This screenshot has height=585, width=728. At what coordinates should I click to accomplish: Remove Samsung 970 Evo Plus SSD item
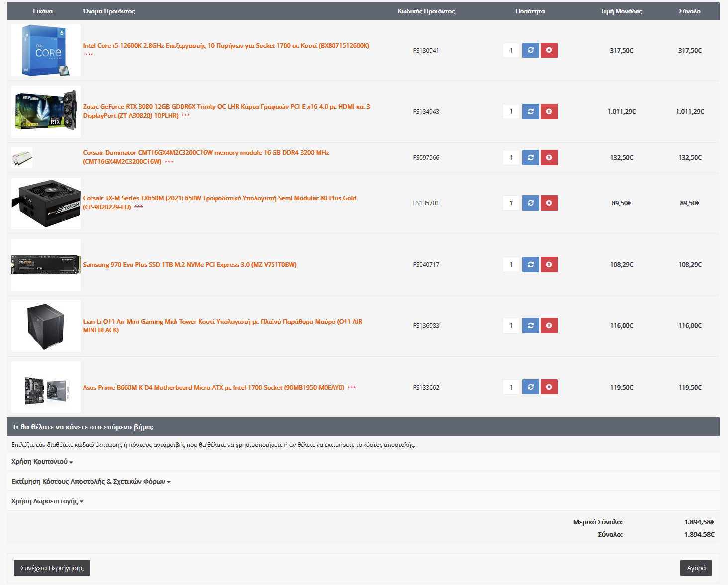(549, 264)
